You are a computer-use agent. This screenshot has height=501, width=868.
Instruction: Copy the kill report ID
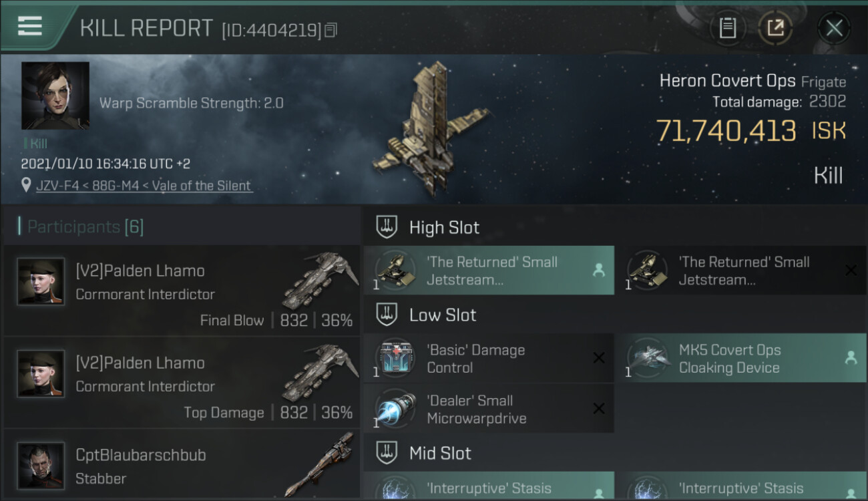click(331, 30)
